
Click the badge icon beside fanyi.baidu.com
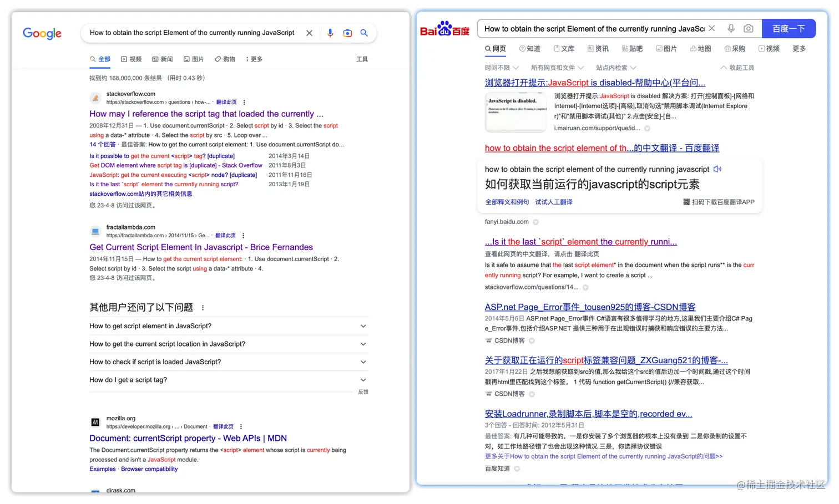pyautogui.click(x=536, y=222)
